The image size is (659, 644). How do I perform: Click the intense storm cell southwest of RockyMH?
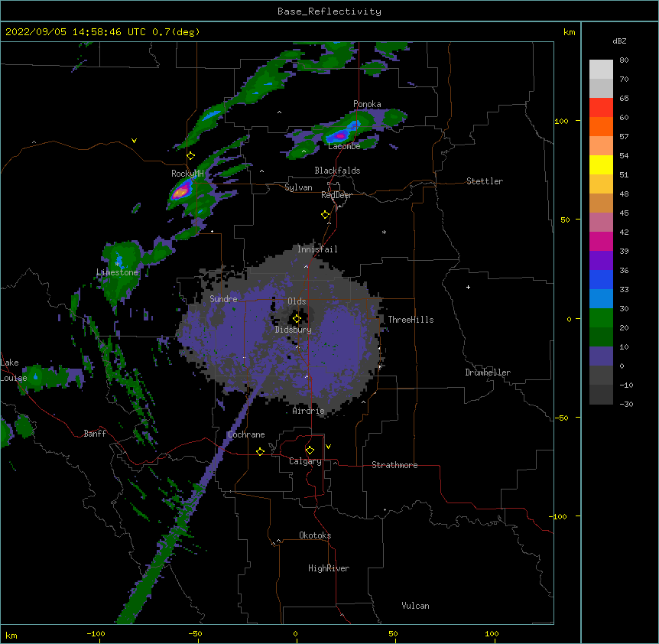(x=180, y=193)
